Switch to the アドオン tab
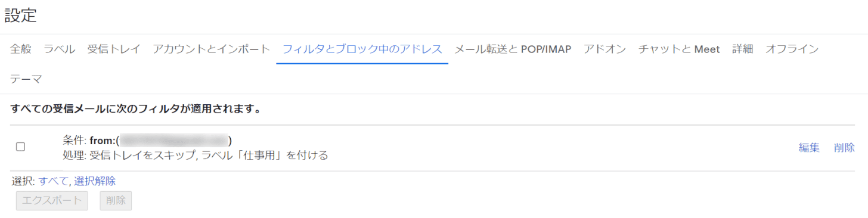Screen dimensions: 868x218 click(604, 49)
